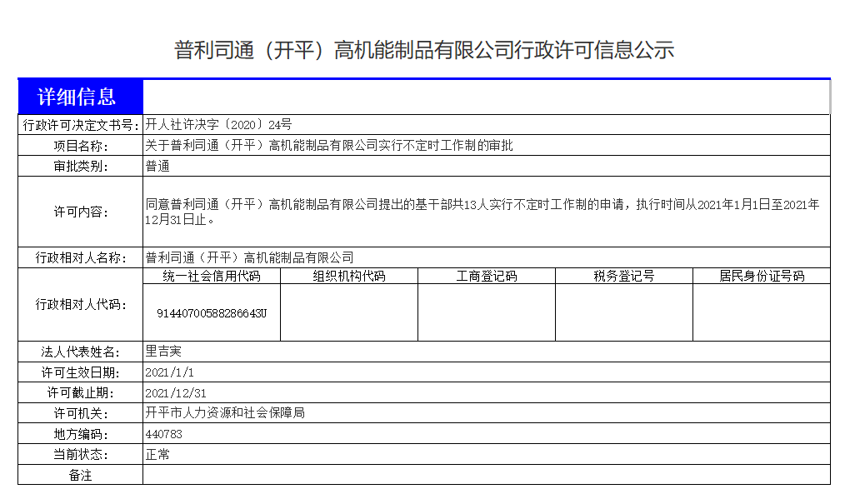
Task: Select document number 开人社许决字〔2020〕24号
Action: [218, 125]
